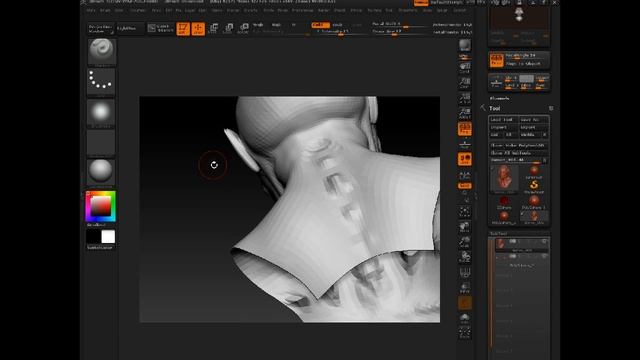Click the Xpose icon in the right shelf
Viewport: 640px width, 360px height.
pyautogui.click(x=464, y=333)
